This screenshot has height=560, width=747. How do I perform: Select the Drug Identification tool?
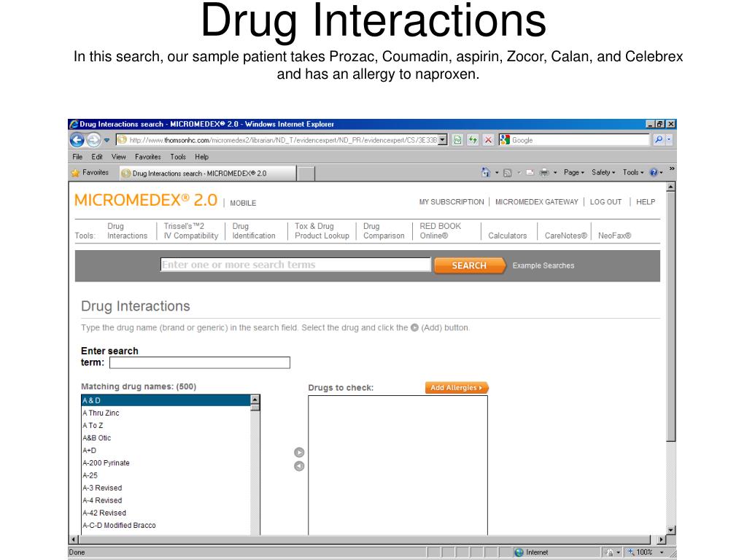click(x=253, y=231)
